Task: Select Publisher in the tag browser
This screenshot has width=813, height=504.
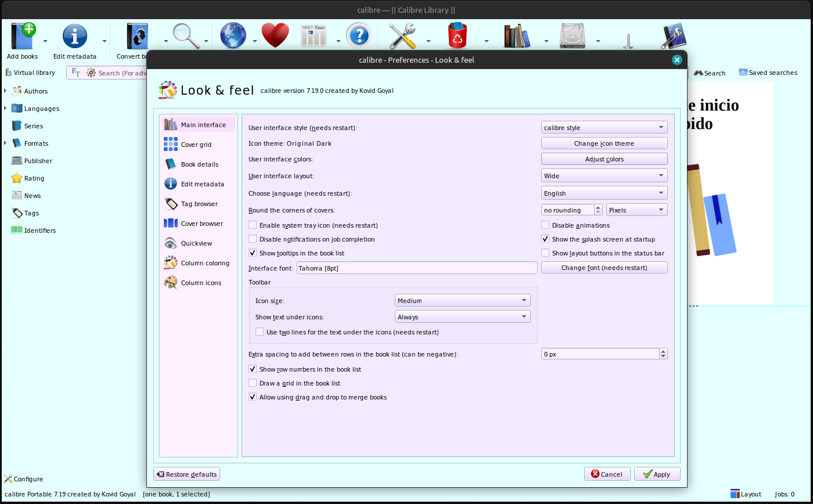Action: coord(32,161)
